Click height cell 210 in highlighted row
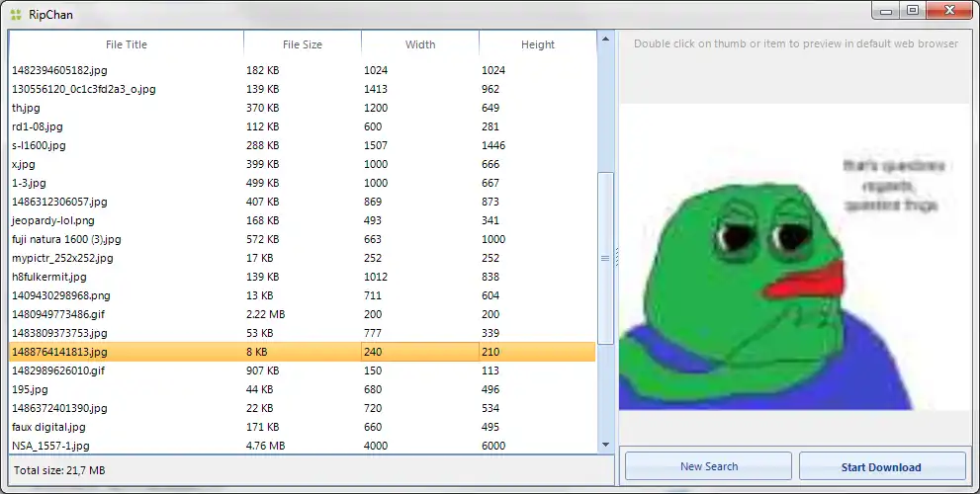 (x=538, y=352)
